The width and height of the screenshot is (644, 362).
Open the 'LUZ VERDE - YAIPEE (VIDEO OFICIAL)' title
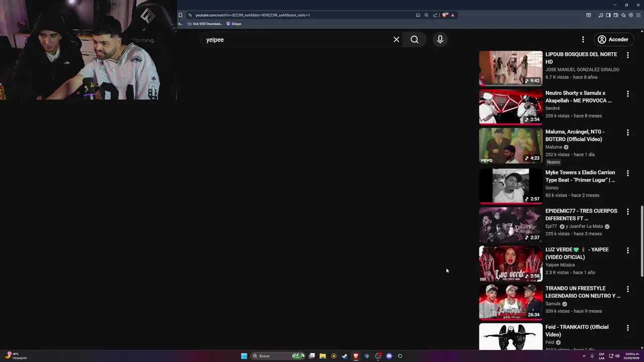[577, 253]
